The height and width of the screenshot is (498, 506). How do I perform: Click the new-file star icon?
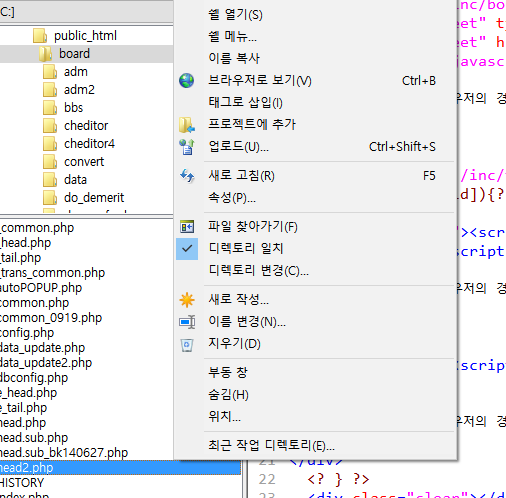point(187,300)
